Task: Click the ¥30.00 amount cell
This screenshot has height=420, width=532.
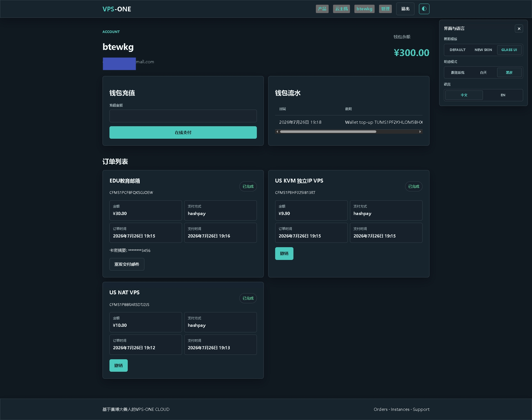Action: [x=145, y=210]
